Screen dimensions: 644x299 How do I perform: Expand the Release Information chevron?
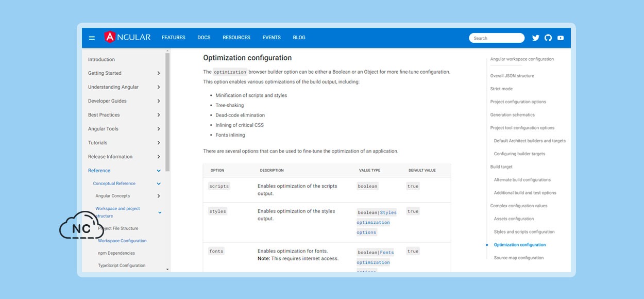pyautogui.click(x=159, y=157)
